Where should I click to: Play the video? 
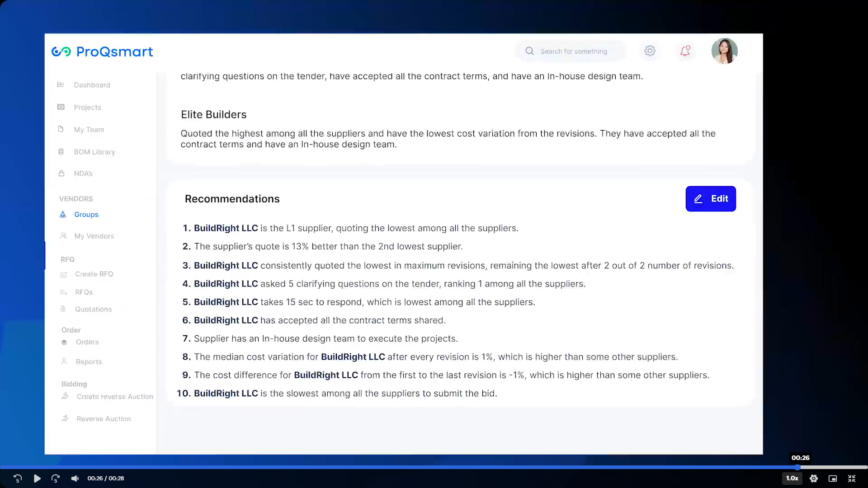37,479
